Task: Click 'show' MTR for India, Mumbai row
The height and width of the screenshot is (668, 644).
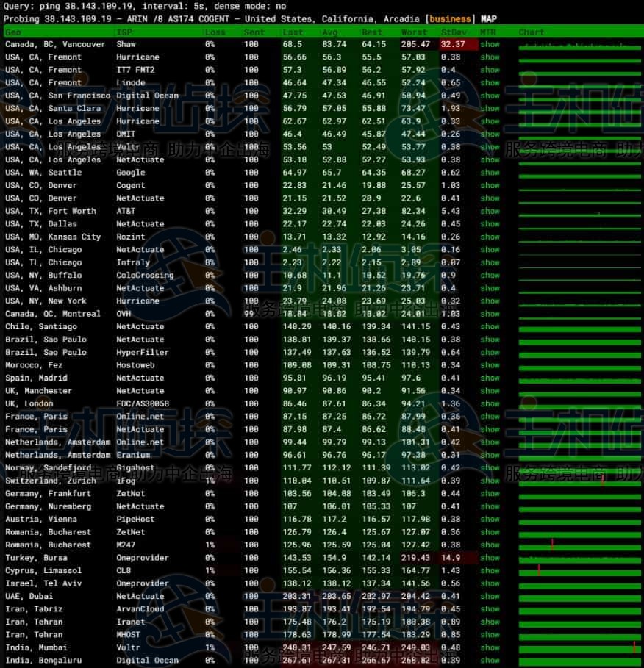Action: click(490, 647)
